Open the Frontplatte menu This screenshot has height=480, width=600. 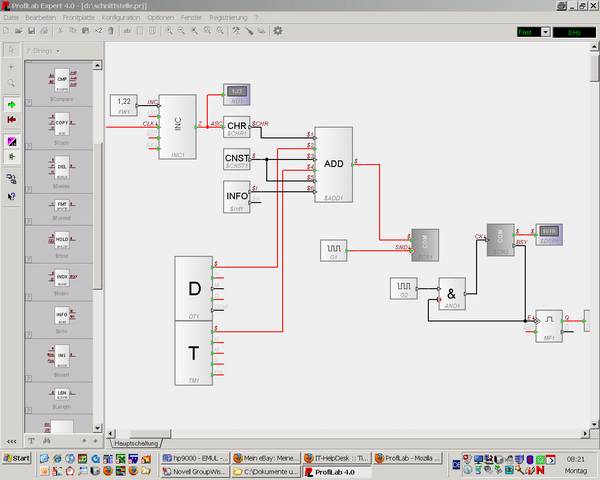coord(78,18)
